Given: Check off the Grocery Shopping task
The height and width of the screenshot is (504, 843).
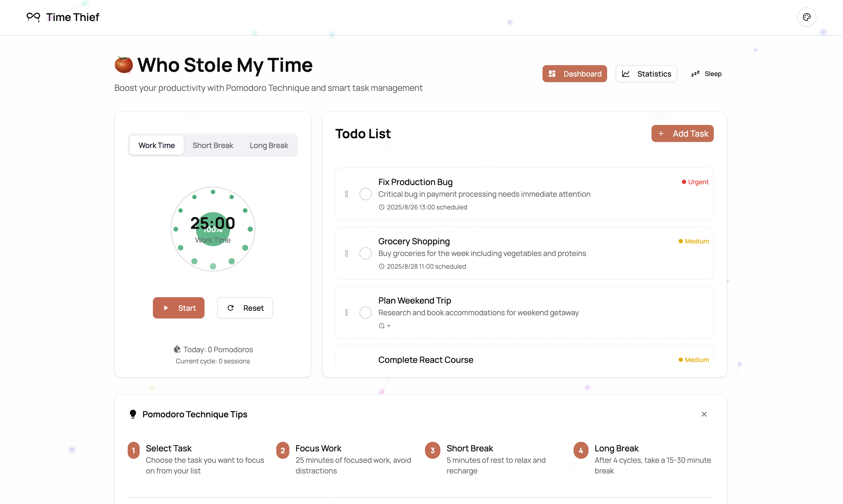Looking at the screenshot, I should [366, 253].
